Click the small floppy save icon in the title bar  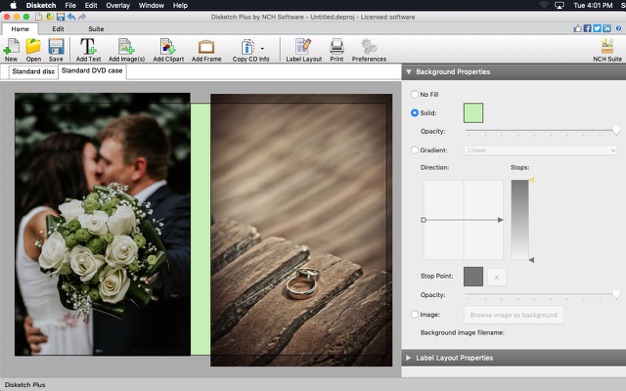61,17
